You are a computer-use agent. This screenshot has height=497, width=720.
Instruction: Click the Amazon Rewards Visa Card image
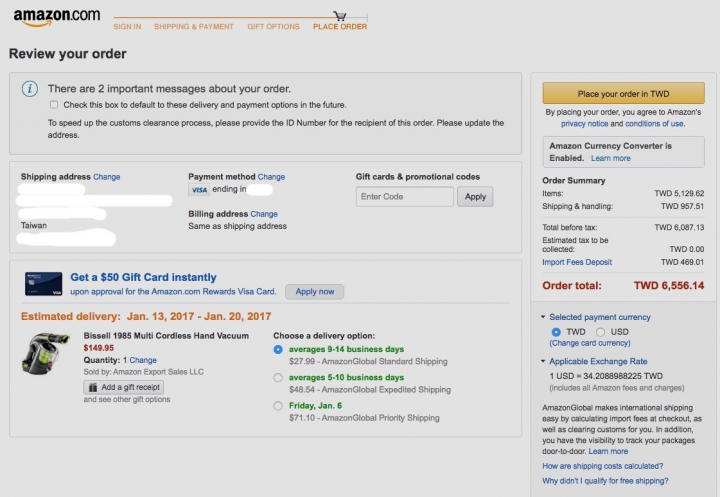click(44, 284)
